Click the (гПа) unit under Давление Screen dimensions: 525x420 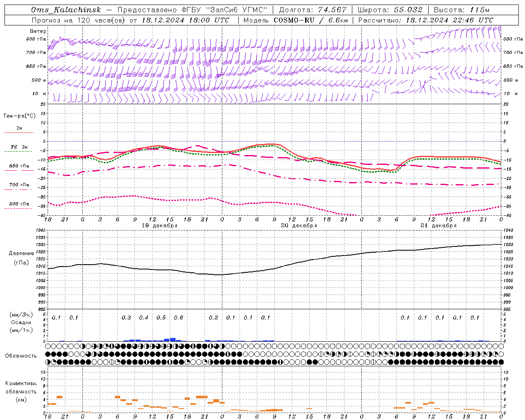tap(21, 263)
